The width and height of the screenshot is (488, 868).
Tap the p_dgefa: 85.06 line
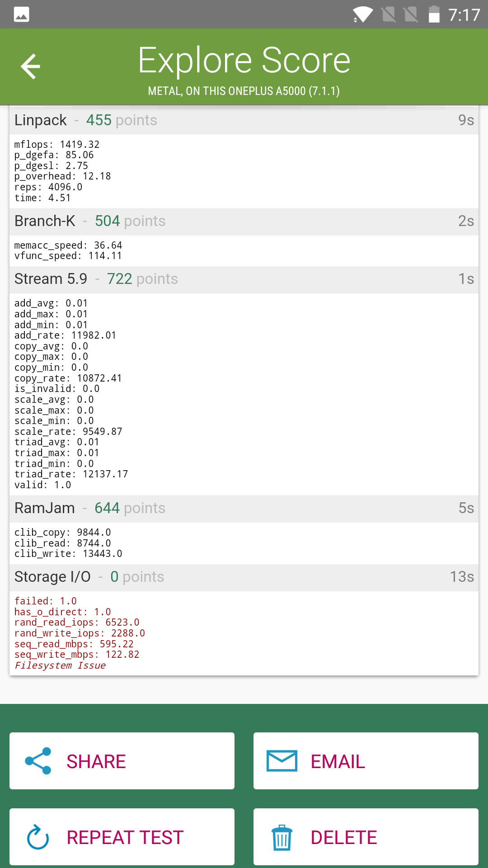pos(54,155)
